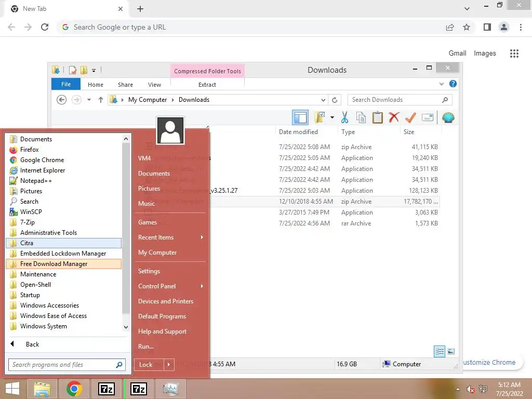The height and width of the screenshot is (399, 532).
Task: Open the Chrome profile avatar icon
Action: 504,27
